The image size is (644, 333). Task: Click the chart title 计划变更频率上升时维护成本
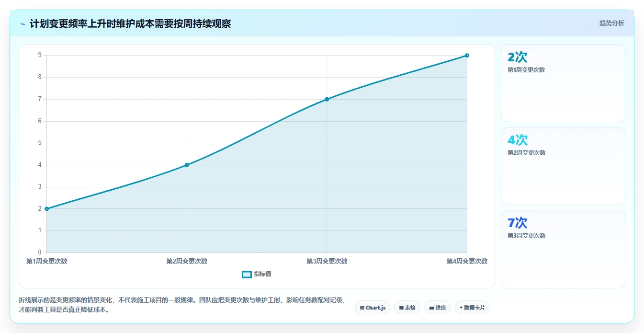click(92, 23)
